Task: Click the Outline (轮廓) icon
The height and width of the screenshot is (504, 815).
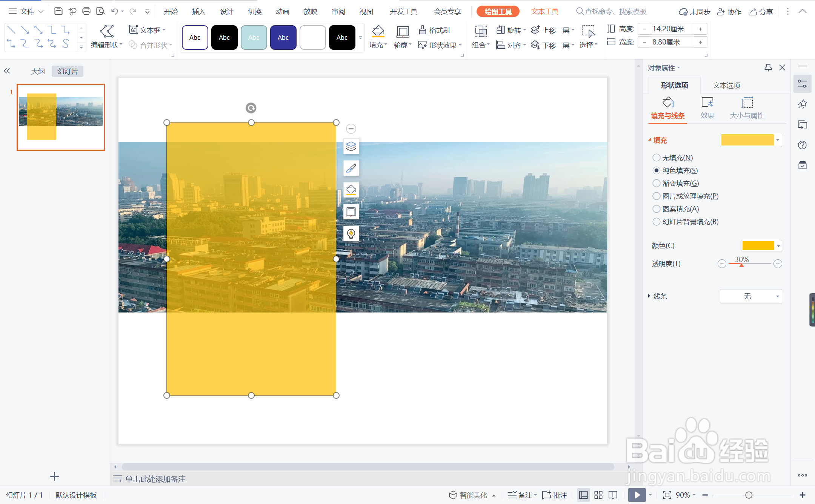Action: pos(403,31)
